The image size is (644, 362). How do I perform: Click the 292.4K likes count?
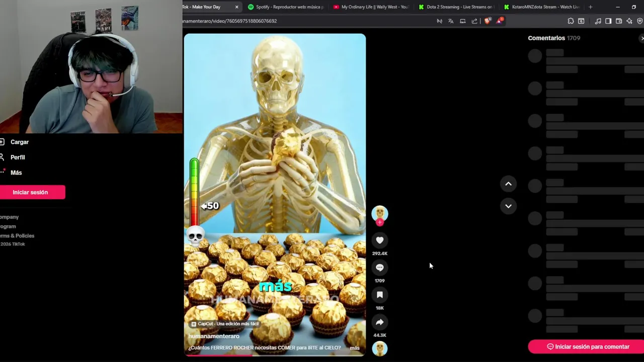point(380,253)
